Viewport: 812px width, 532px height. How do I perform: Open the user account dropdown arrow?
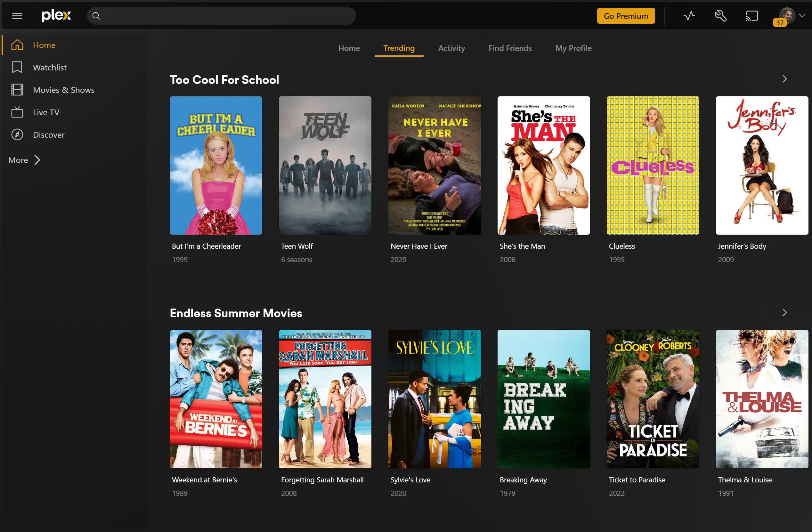pyautogui.click(x=803, y=16)
